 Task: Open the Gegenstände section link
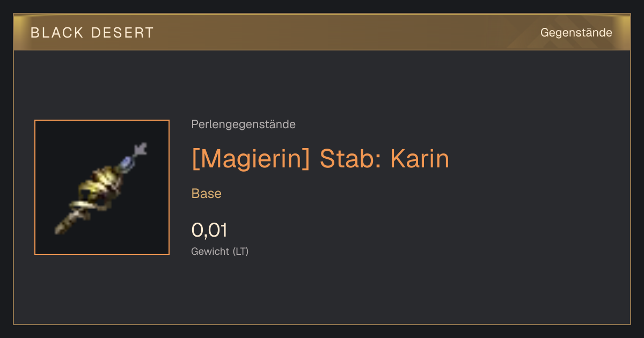[576, 33]
